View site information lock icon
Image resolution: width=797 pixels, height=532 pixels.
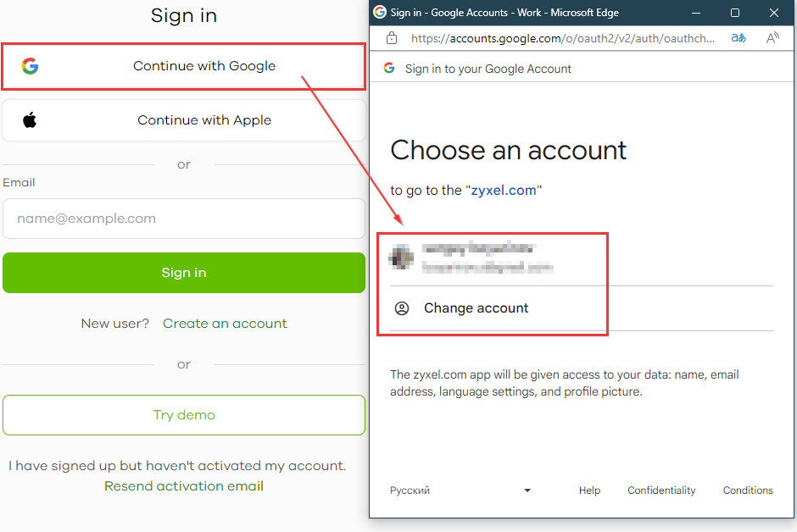[x=392, y=38]
